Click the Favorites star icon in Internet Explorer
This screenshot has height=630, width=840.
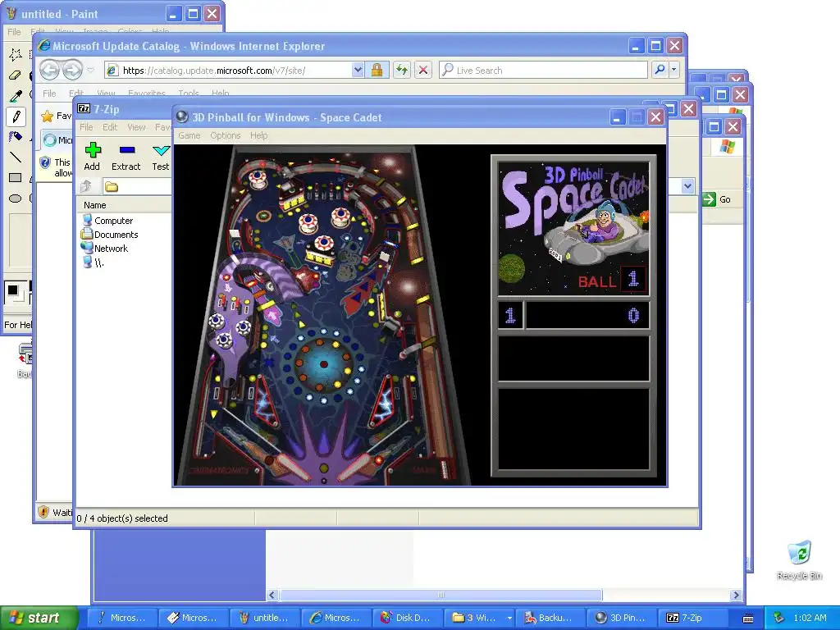point(48,116)
